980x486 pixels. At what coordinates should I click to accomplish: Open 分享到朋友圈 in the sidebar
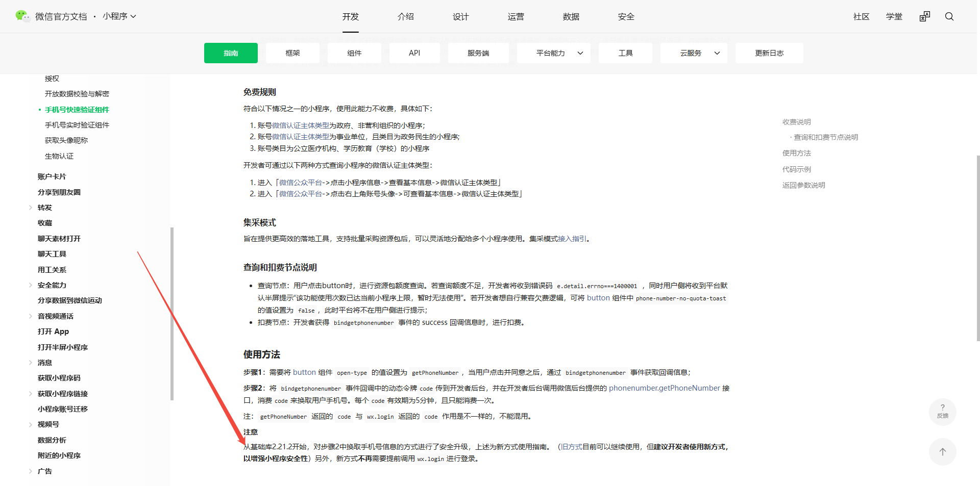(x=59, y=192)
